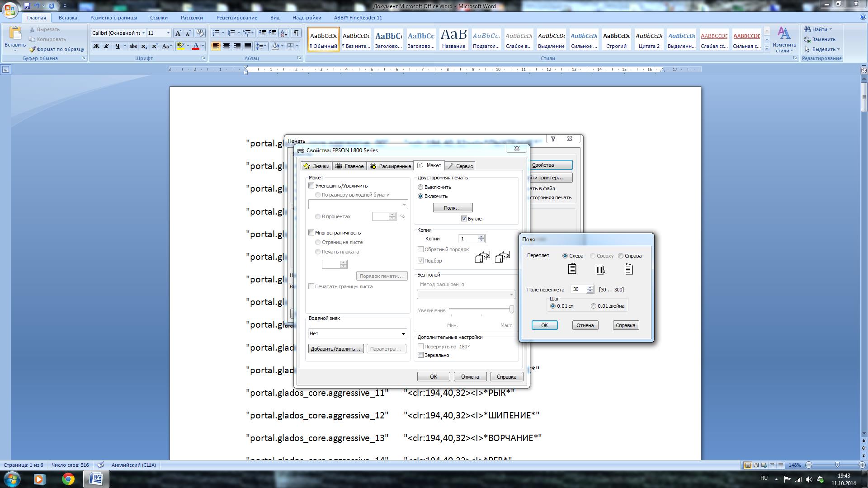Image resolution: width=868 pixels, height=488 pixels.
Task: Open the Вставка ribbon tab
Action: click(68, 18)
